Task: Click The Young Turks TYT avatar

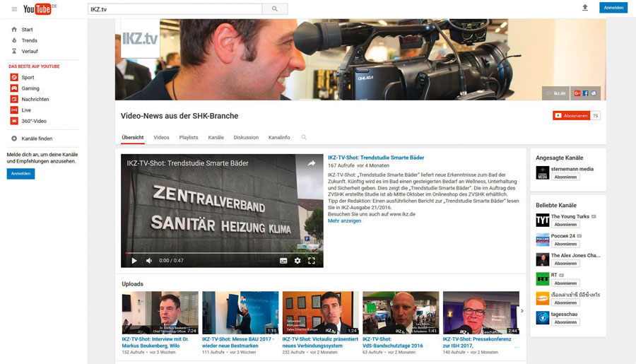Action: pyautogui.click(x=542, y=221)
